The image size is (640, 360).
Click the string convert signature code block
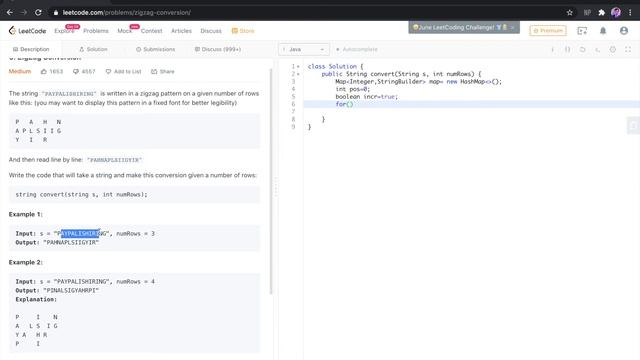click(134, 195)
